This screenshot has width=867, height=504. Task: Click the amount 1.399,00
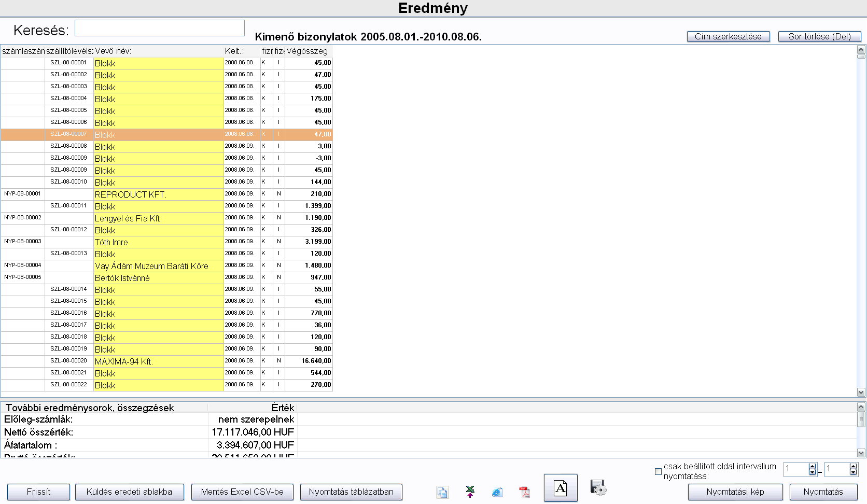coord(318,206)
